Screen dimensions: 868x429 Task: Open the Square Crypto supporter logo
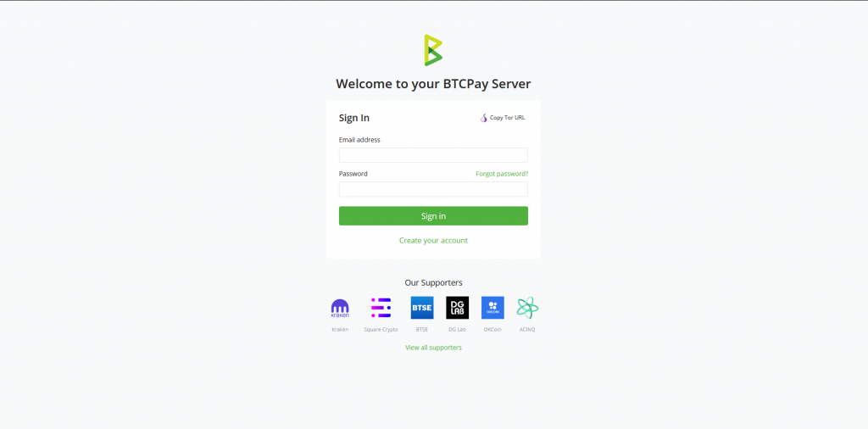[381, 308]
